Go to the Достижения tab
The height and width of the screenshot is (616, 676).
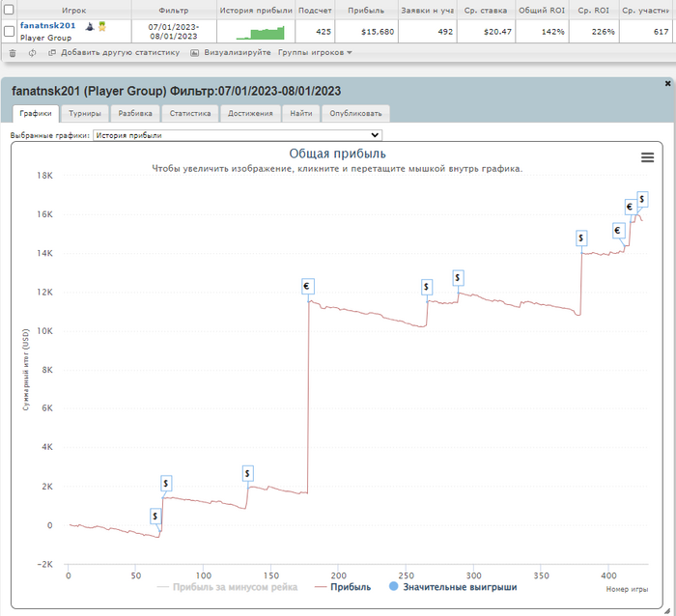[250, 113]
